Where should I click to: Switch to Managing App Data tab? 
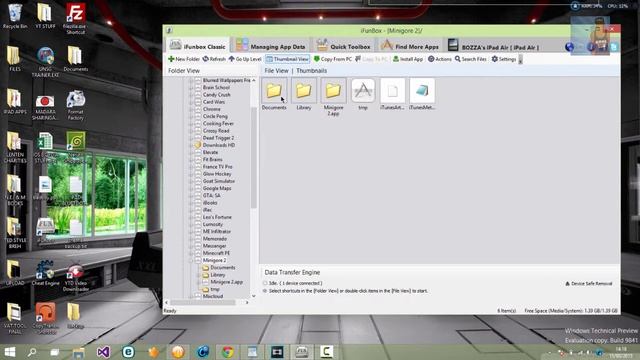(270, 46)
